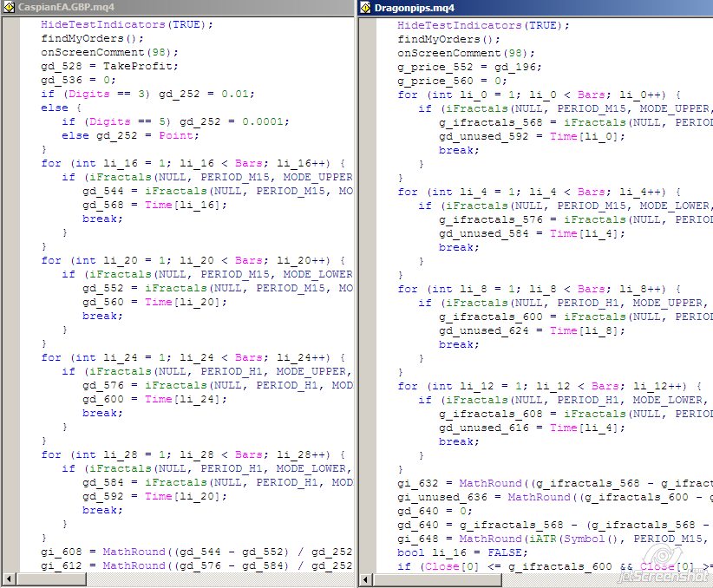The image size is (713, 588).
Task: Click the line 'gd_unused_616 = Time[li_4];'
Action: pos(532,428)
